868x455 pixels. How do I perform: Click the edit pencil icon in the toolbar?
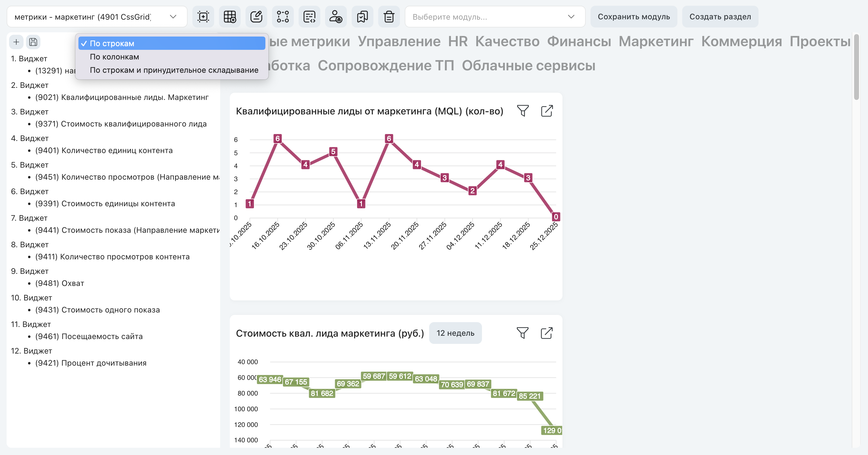[x=256, y=17]
